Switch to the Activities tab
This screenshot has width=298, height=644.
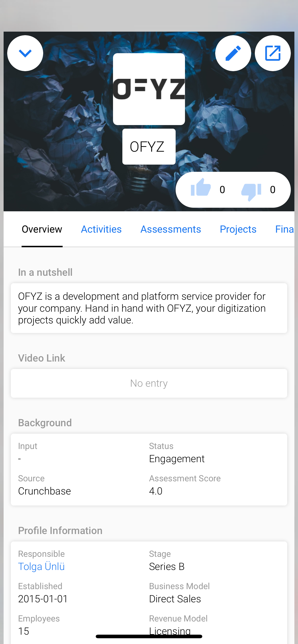coord(101,229)
